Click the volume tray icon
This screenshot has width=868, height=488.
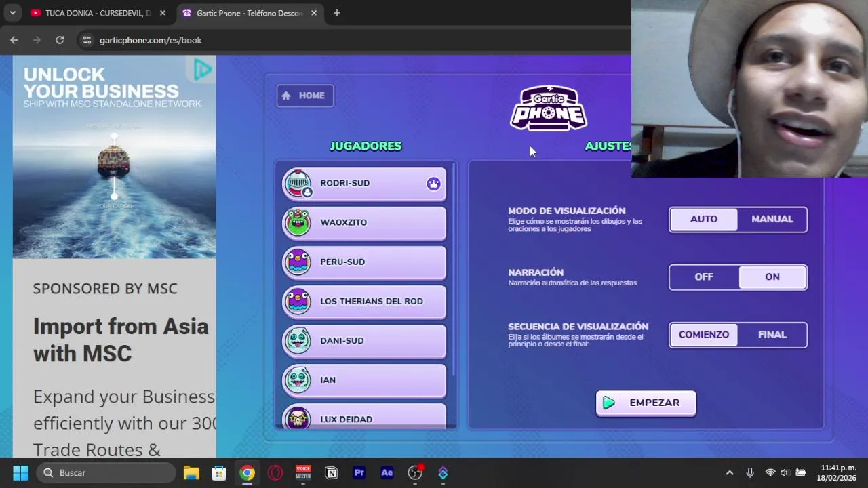click(x=785, y=472)
